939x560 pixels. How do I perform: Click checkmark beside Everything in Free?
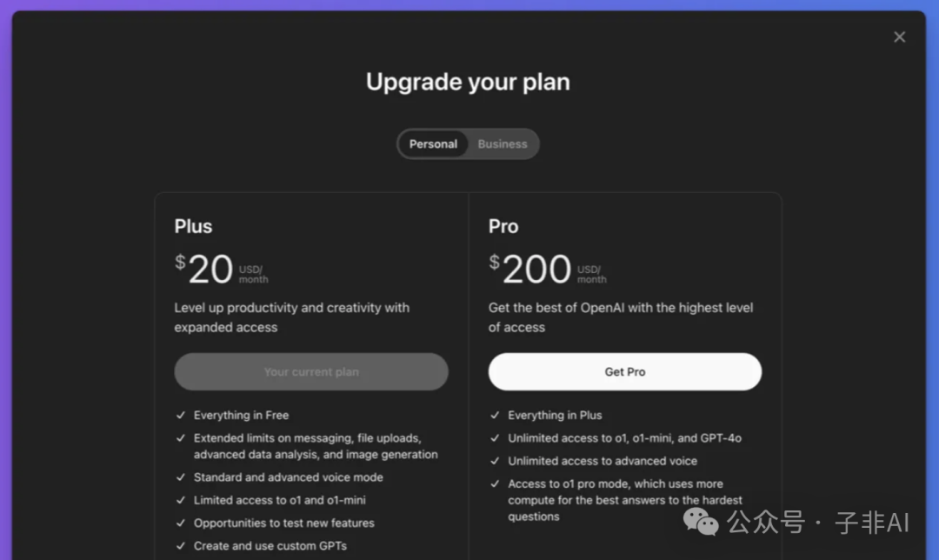181,416
